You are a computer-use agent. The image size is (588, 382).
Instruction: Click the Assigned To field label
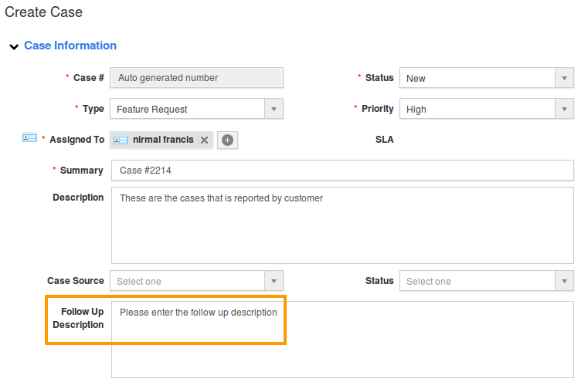[76, 140]
